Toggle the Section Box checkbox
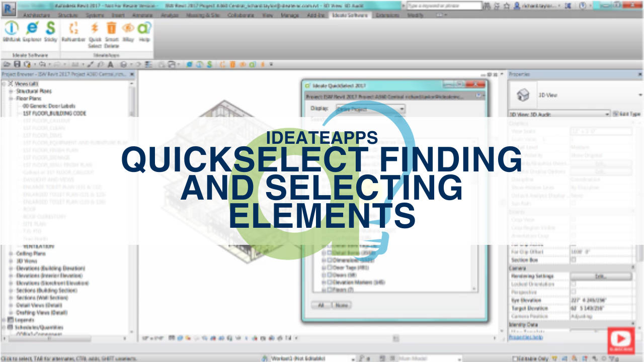The height and width of the screenshot is (362, 644). 573,260
